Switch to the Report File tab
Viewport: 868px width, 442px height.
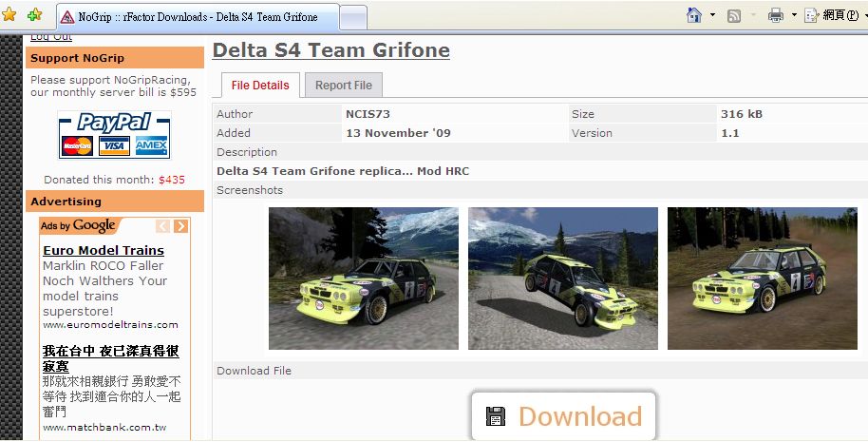[x=343, y=85]
